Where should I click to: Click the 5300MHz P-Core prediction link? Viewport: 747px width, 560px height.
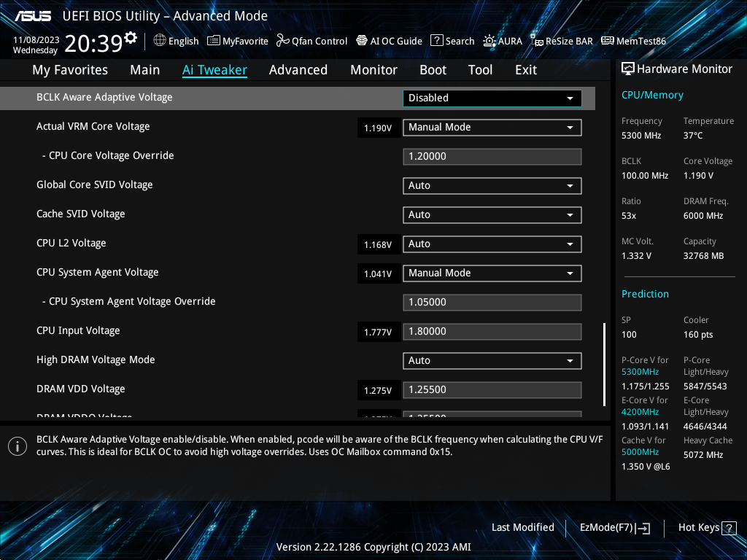[x=640, y=372]
